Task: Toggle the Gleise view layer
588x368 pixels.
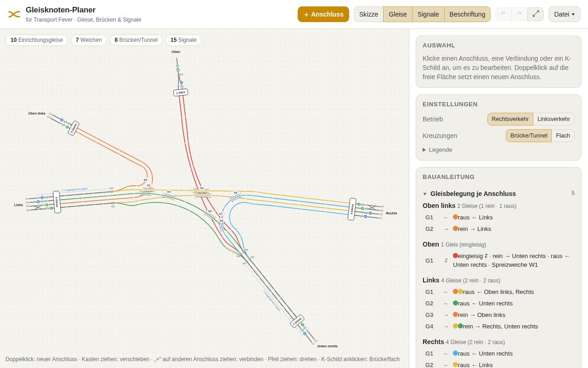Action: 398,14
